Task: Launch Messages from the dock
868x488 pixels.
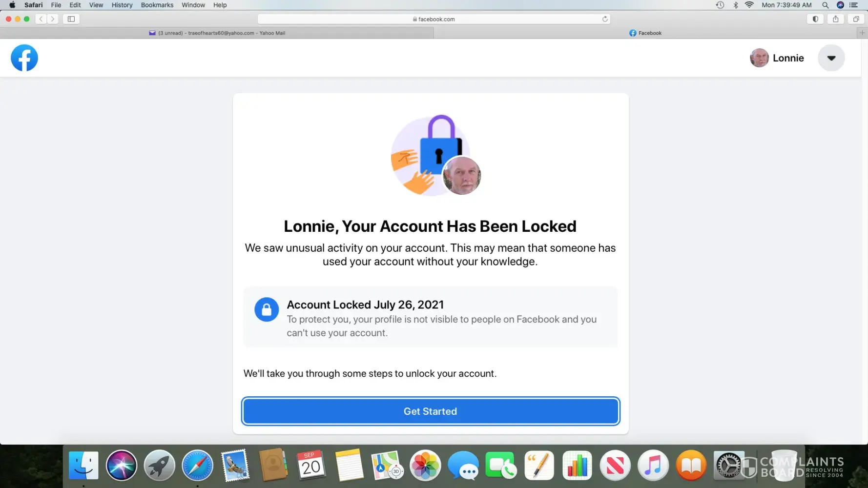Action: click(x=463, y=466)
